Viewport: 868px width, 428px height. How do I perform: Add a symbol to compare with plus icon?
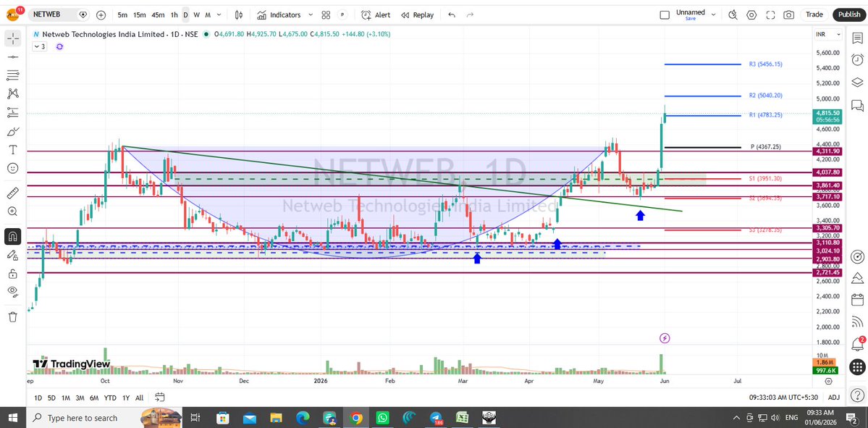[101, 15]
